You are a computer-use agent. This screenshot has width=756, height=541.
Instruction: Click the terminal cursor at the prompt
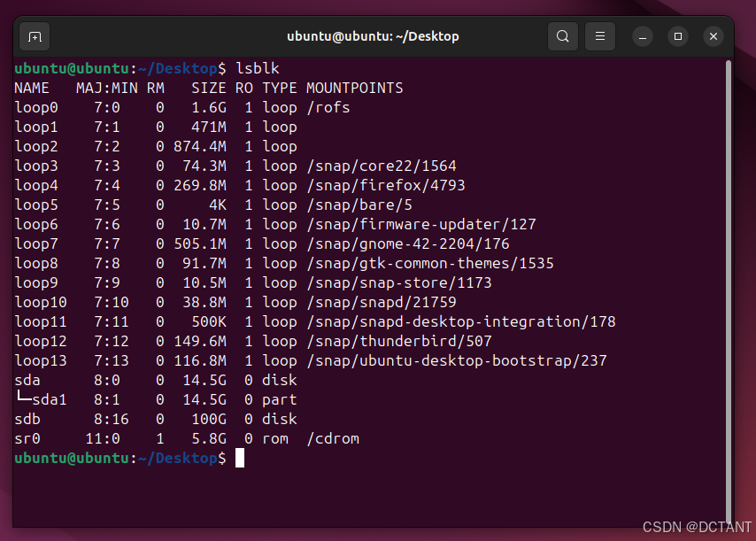coord(240,458)
